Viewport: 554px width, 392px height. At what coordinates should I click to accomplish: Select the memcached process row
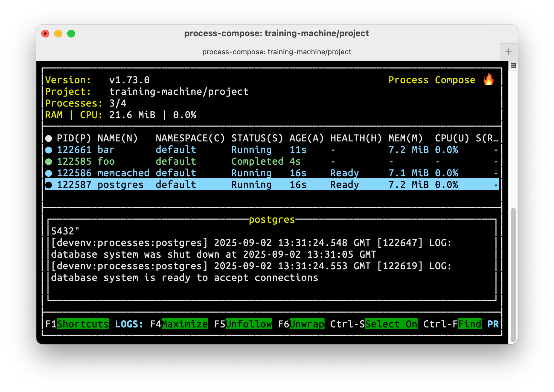click(x=123, y=173)
